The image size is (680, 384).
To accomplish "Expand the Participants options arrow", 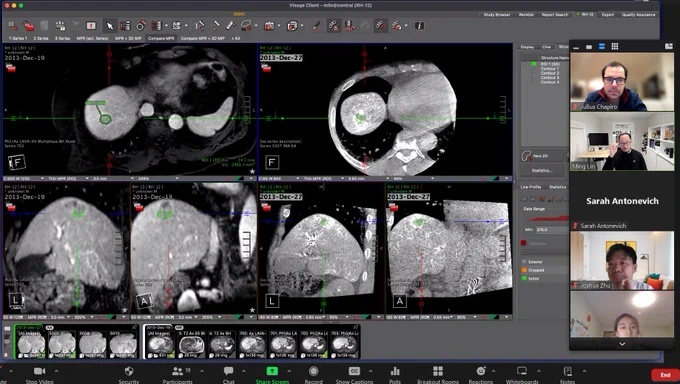I will (x=202, y=371).
